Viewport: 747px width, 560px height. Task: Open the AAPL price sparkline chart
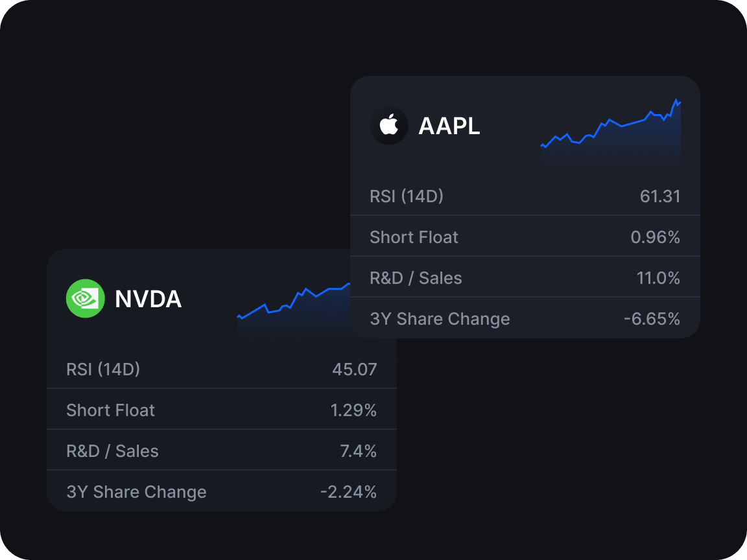[x=611, y=132]
